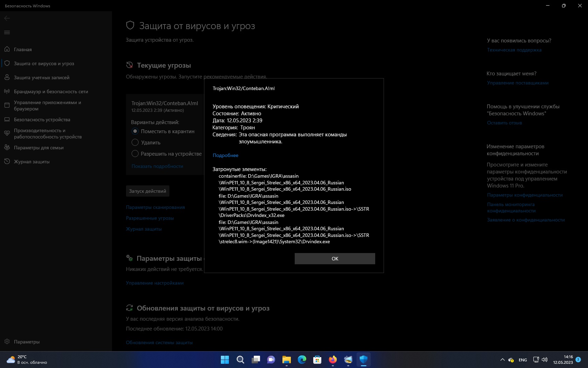Click the Windows Security shield taskbar icon
588x368 pixels.
[x=363, y=360]
